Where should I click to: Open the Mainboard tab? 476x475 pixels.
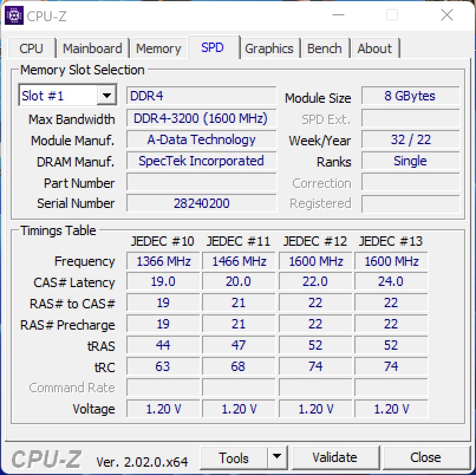point(92,48)
